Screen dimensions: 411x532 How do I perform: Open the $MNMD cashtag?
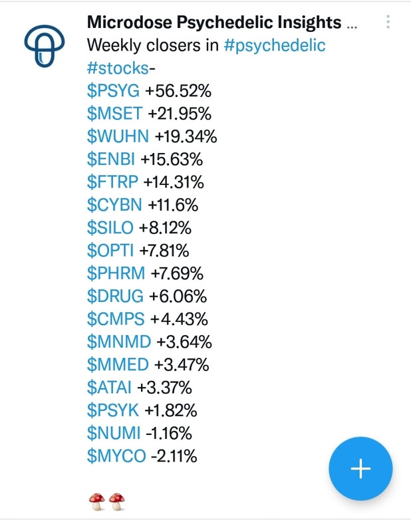[119, 342]
